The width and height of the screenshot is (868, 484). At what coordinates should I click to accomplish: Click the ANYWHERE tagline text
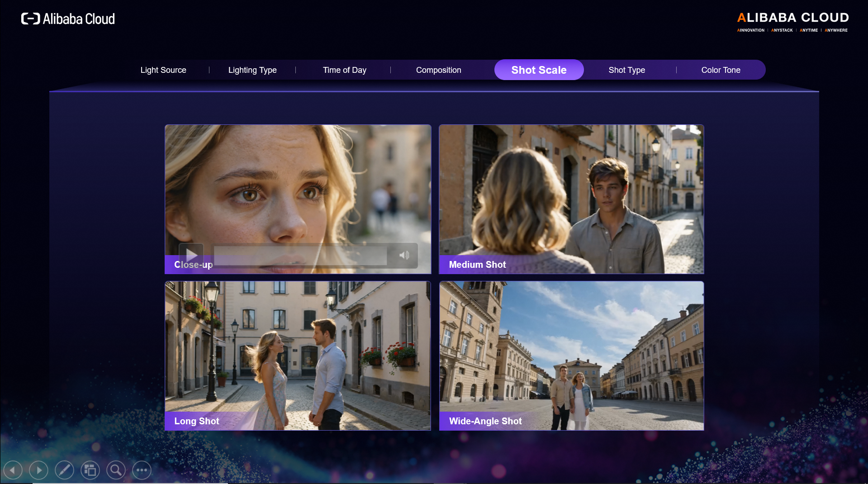coord(836,30)
